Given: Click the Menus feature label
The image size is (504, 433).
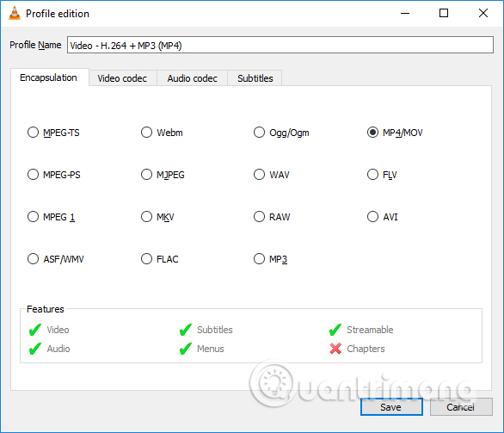Looking at the screenshot, I should coord(211,349).
